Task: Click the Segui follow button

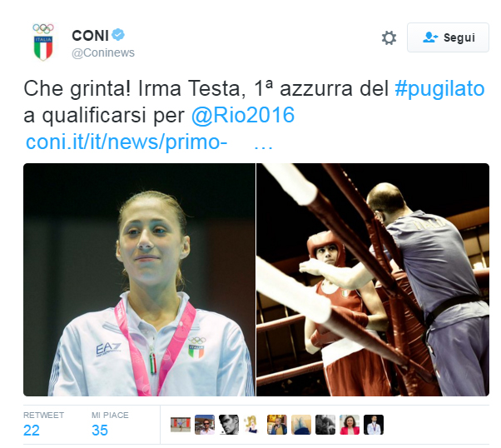Action: [x=448, y=37]
